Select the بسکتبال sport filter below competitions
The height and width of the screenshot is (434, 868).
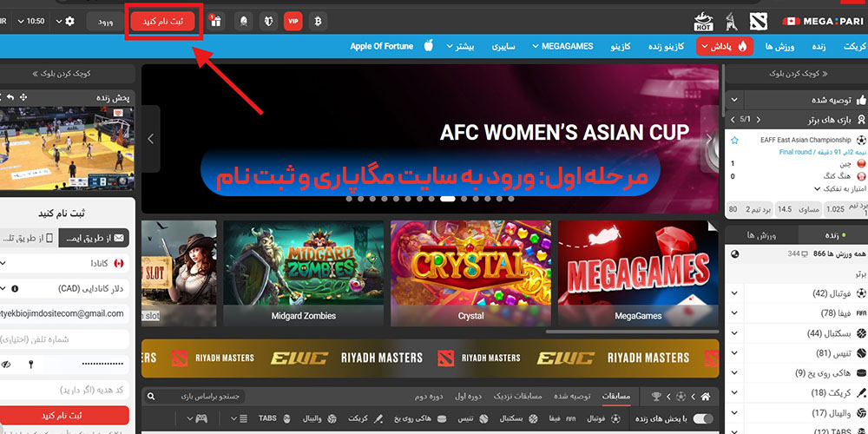click(519, 418)
